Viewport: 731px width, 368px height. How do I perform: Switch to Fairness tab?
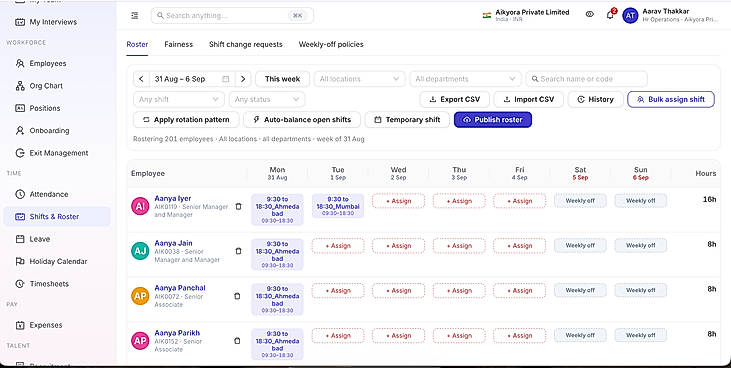(179, 44)
